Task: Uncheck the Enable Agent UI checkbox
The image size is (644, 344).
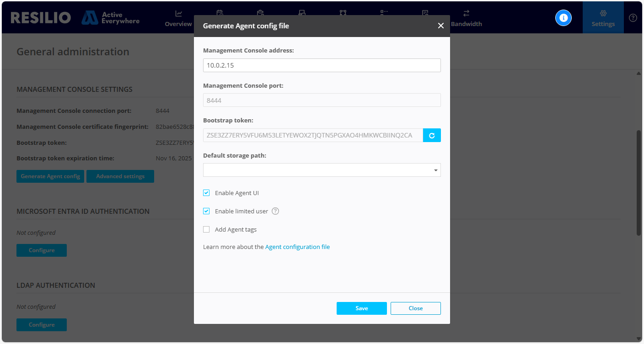Action: [206, 193]
